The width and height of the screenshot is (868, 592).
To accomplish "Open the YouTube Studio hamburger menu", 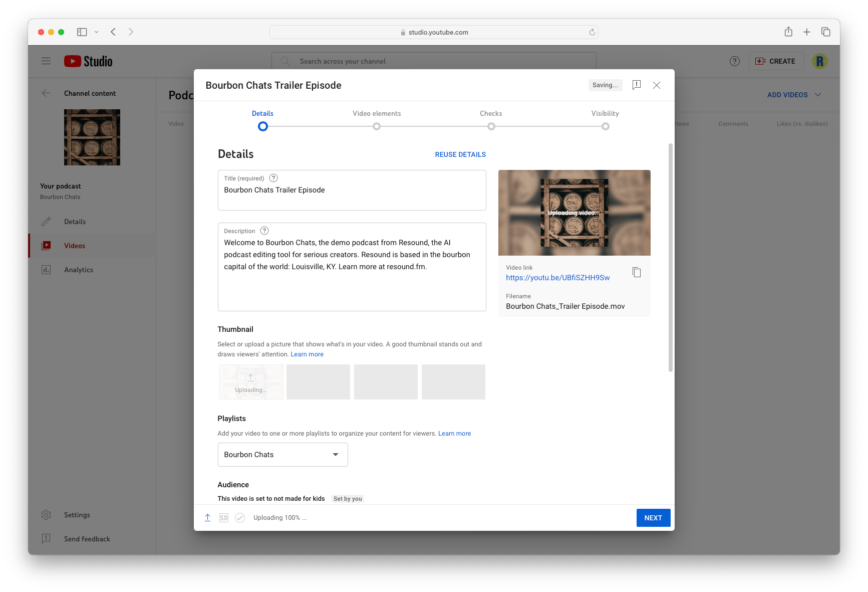I will click(x=46, y=61).
